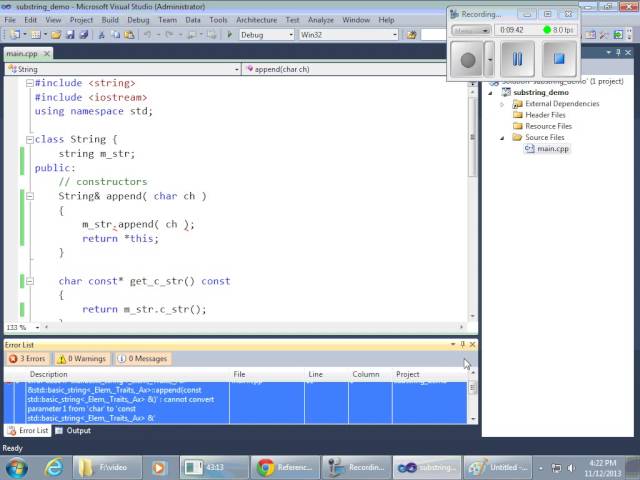Screen dimensions: 640x480
Task: Open the 133 % zoom dropdown
Action: click(x=37, y=327)
